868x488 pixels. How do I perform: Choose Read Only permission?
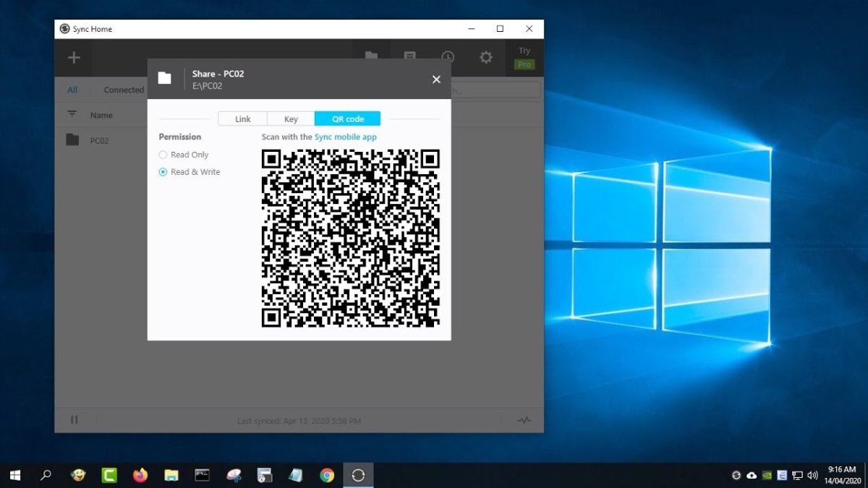pos(184,155)
